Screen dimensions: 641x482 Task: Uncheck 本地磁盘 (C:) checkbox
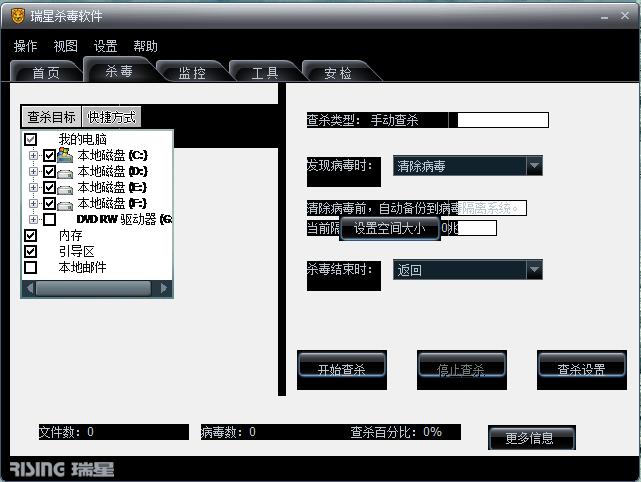tap(49, 155)
